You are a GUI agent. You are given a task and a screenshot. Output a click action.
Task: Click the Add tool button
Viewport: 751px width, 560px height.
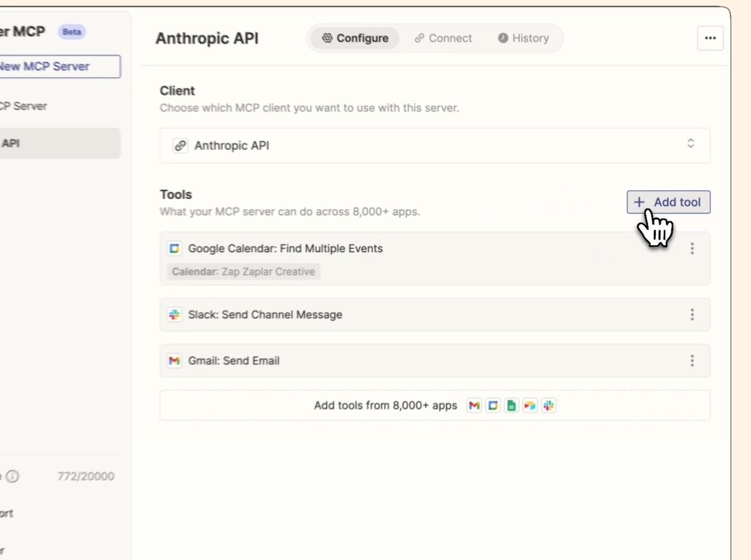point(668,202)
